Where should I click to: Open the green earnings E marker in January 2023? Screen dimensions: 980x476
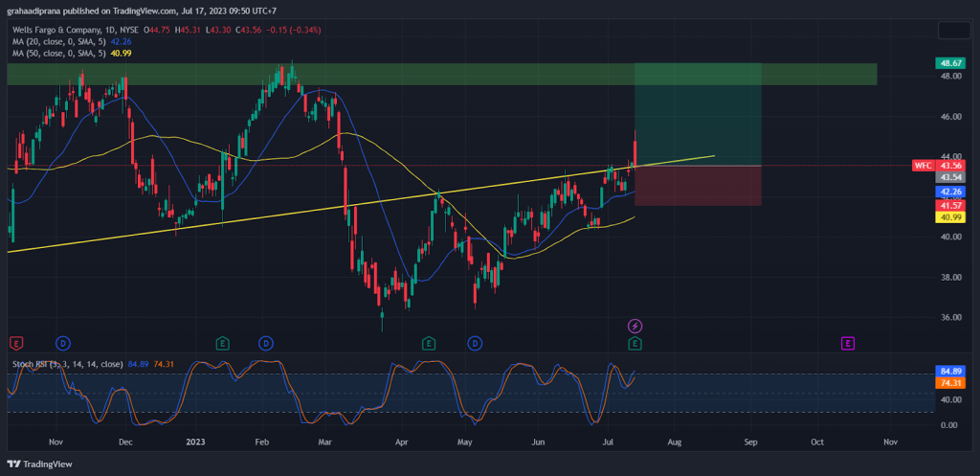(x=222, y=343)
